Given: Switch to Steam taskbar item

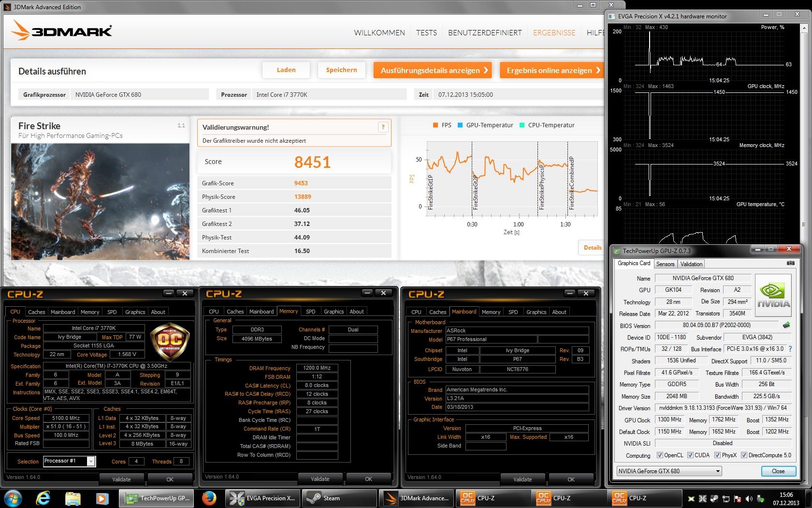Looking at the screenshot, I should [x=339, y=498].
